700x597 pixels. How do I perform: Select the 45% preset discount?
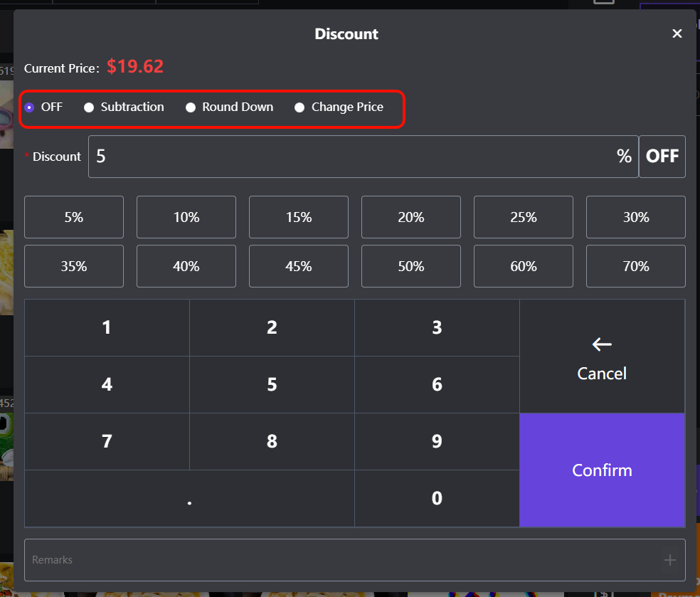click(x=299, y=266)
